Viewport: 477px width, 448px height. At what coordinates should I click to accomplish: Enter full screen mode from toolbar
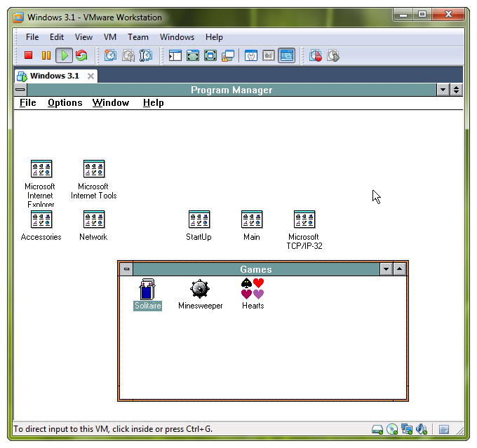(192, 55)
